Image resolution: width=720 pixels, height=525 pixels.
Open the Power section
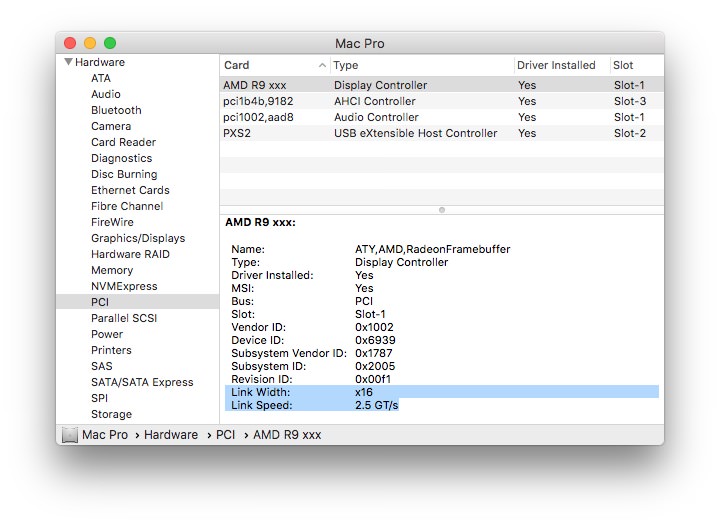(107, 334)
